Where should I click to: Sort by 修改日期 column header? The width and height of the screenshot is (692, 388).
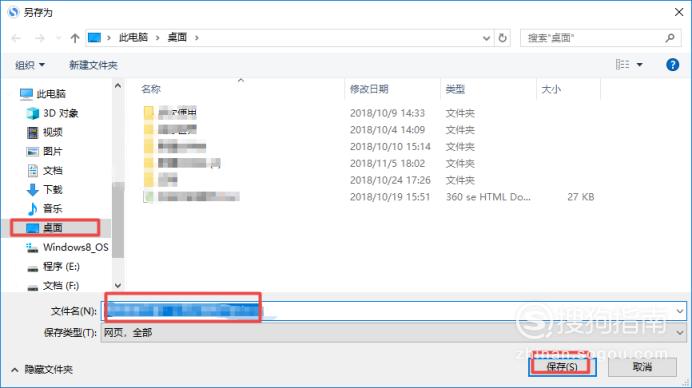pyautogui.click(x=369, y=89)
